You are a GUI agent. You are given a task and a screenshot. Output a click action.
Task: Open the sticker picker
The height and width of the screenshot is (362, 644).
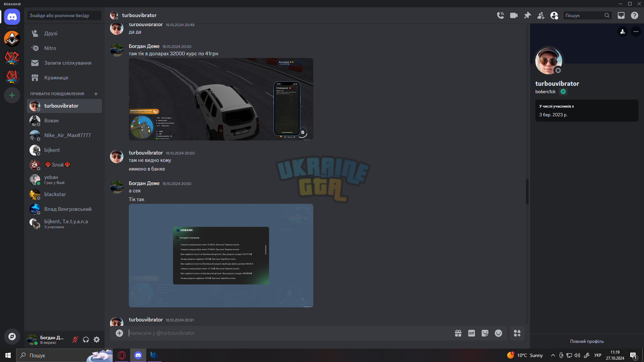[485, 333]
